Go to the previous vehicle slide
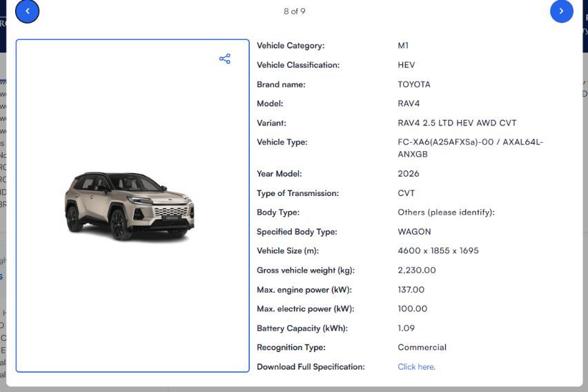 tap(27, 11)
